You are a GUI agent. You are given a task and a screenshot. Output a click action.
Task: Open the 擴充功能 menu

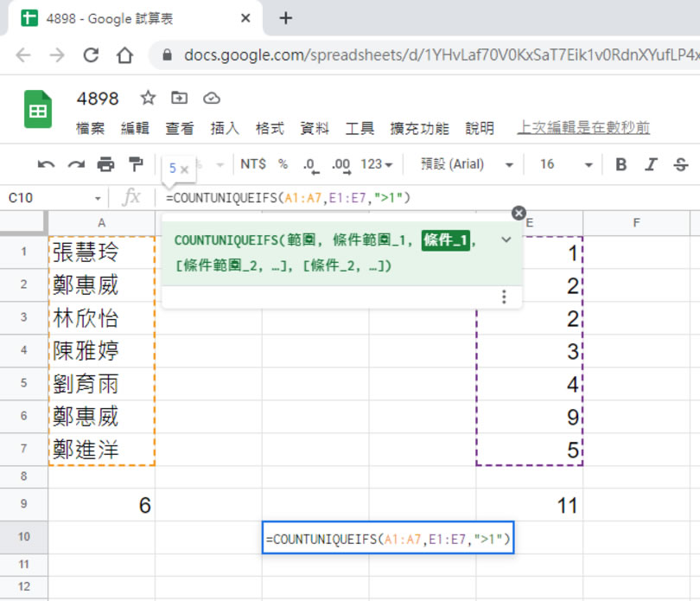(x=419, y=128)
